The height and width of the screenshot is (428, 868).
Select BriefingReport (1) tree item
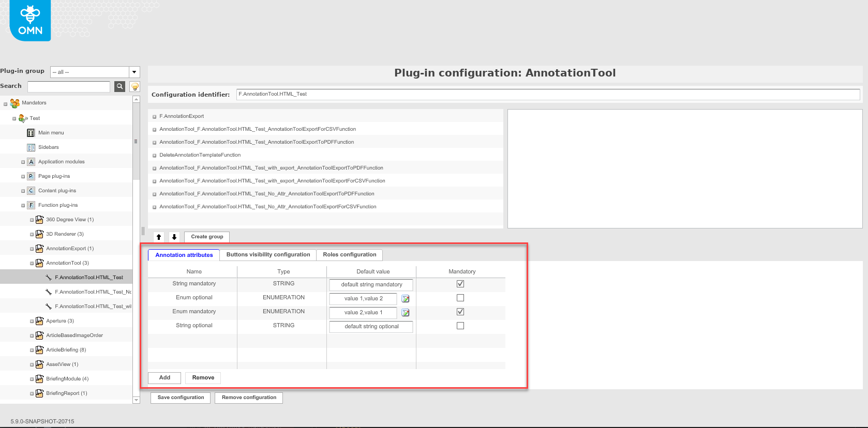(67, 393)
